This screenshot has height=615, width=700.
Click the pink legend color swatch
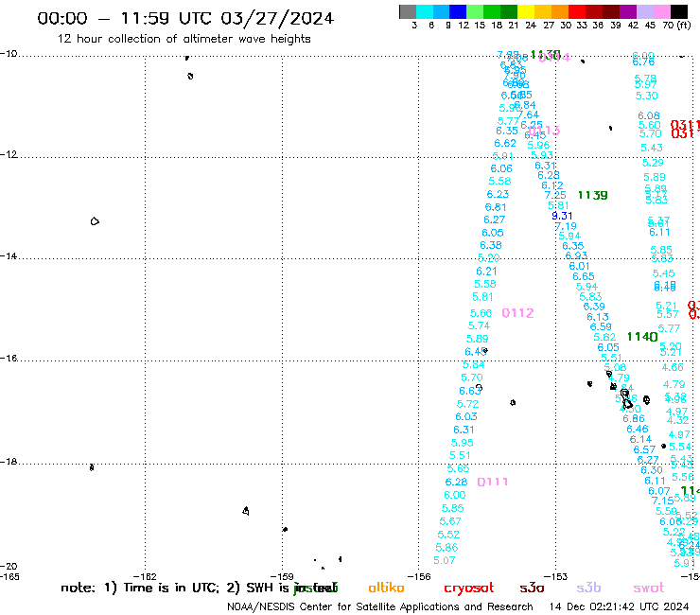[x=661, y=11]
